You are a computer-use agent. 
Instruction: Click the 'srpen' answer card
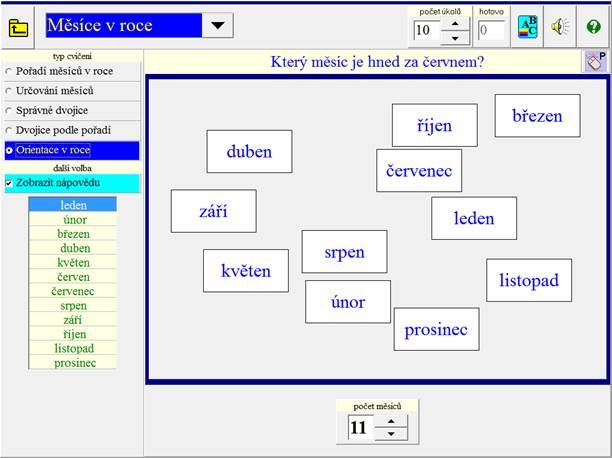click(344, 252)
